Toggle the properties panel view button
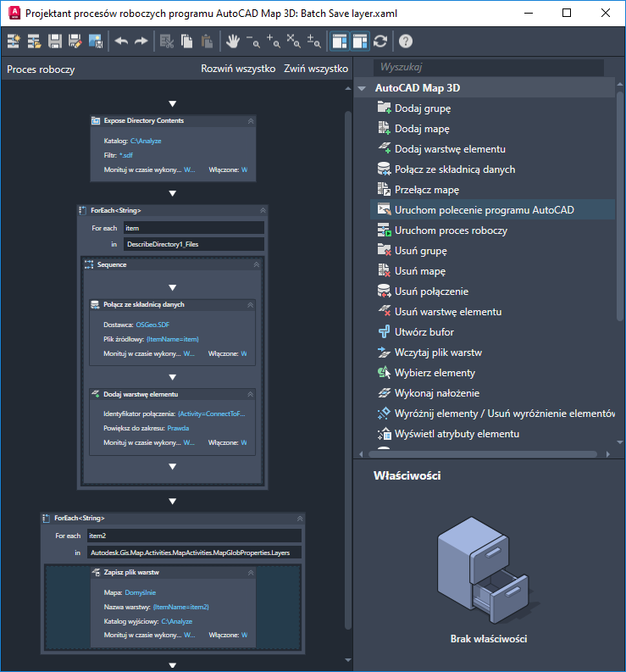 point(360,42)
